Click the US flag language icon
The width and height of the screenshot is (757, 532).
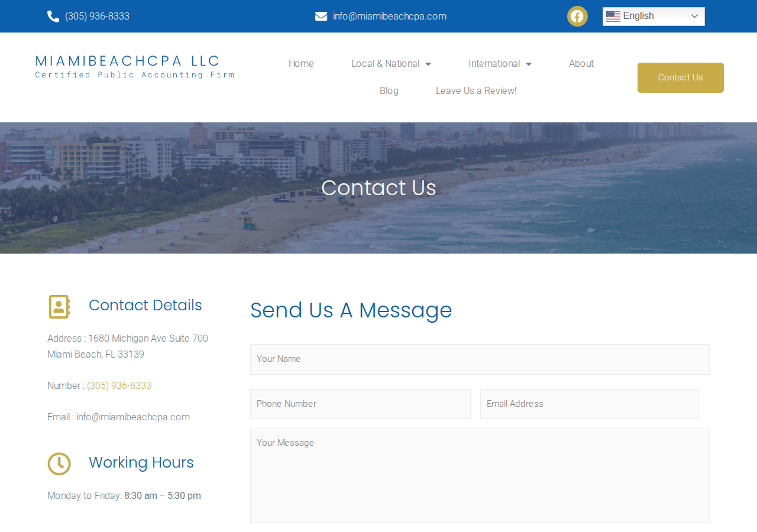[x=613, y=17]
